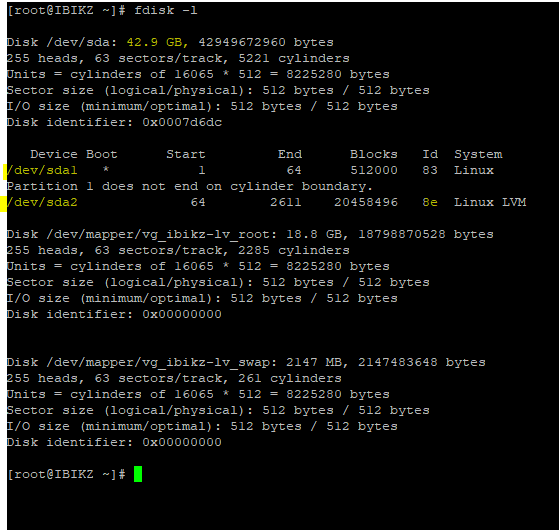
Task: Click the 'Start' column header
Action: coord(186,154)
